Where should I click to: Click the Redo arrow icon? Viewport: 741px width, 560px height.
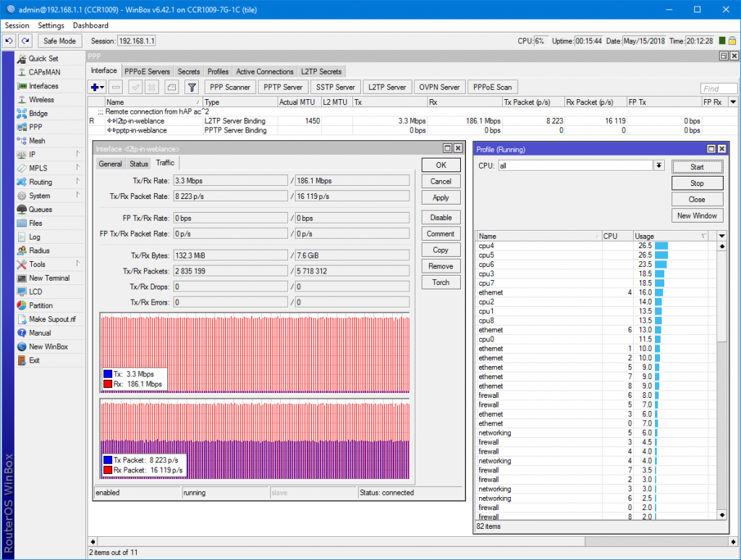25,41
